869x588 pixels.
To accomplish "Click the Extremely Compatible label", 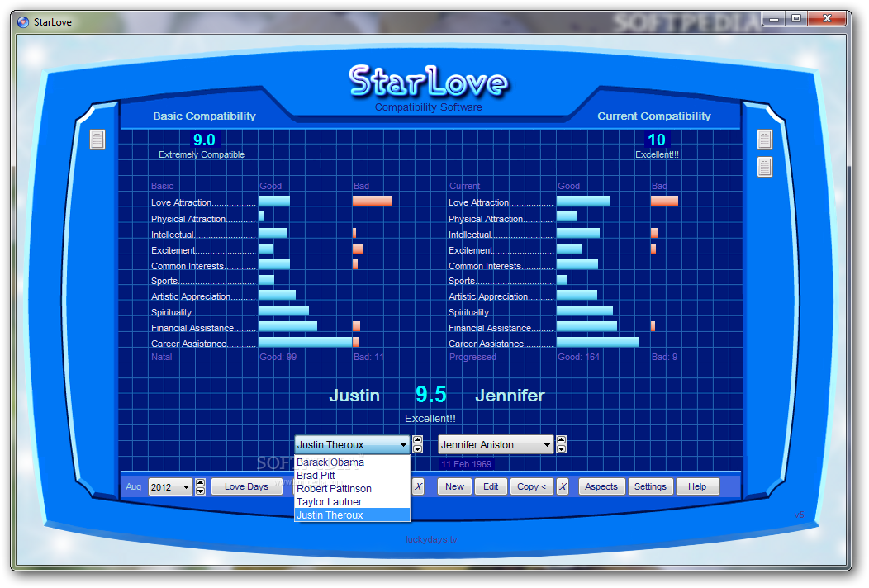I will click(x=202, y=154).
